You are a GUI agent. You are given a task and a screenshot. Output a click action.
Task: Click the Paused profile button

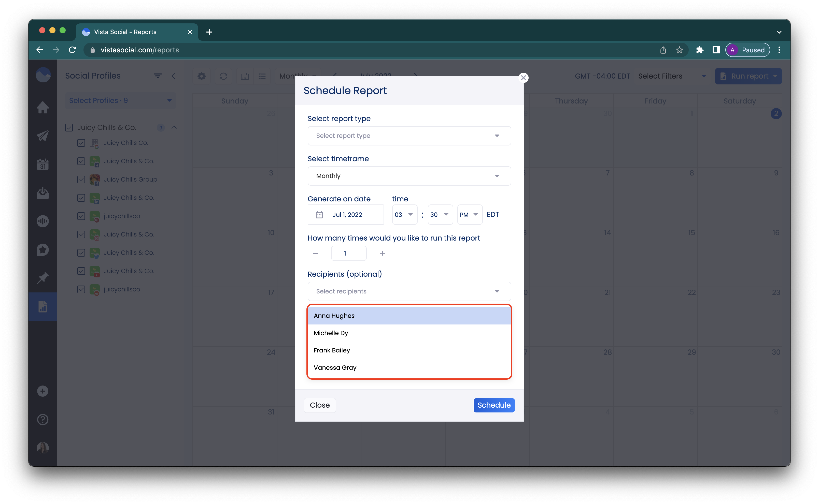pos(747,50)
